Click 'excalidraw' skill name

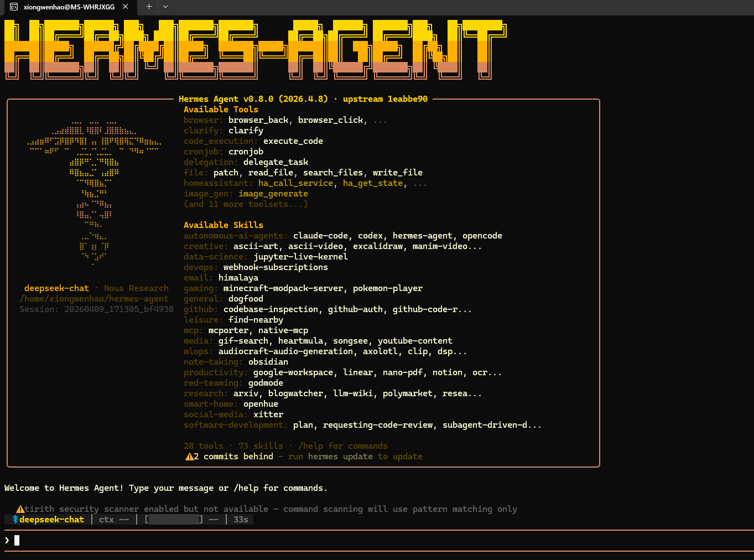click(378, 246)
